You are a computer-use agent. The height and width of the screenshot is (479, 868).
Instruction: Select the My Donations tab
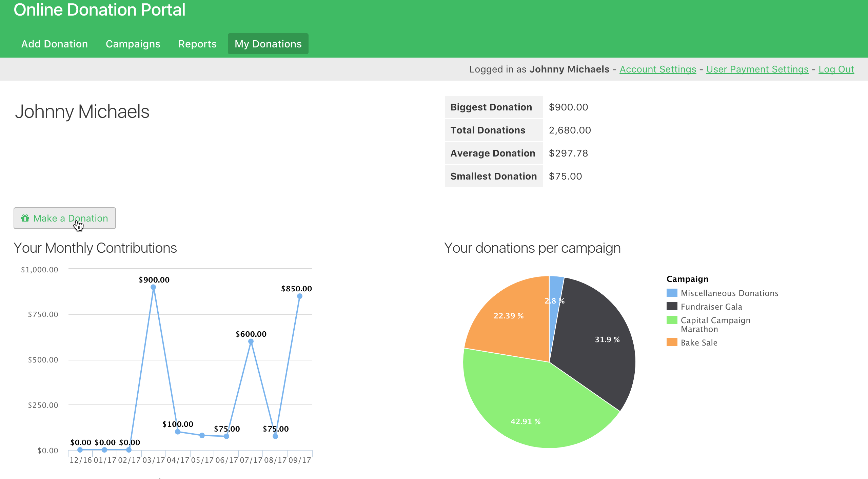click(x=268, y=44)
